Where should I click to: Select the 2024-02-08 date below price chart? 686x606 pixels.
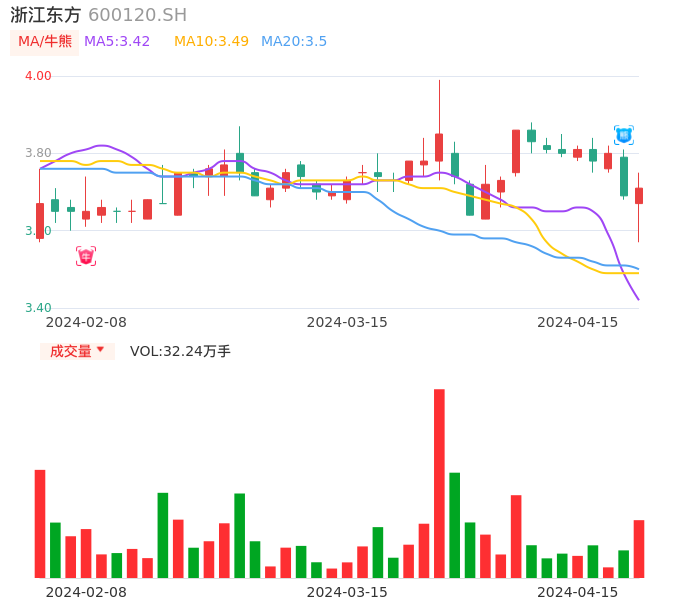[86, 322]
